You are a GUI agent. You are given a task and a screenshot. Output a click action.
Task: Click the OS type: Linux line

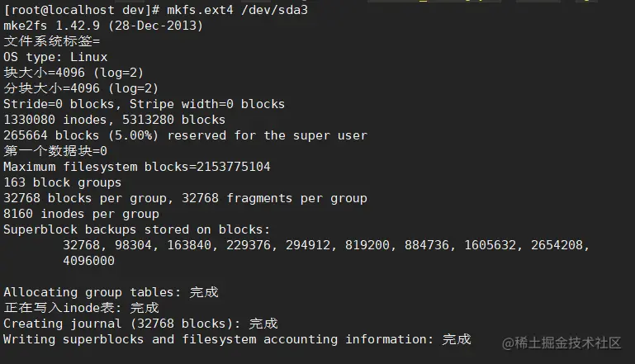(55, 57)
